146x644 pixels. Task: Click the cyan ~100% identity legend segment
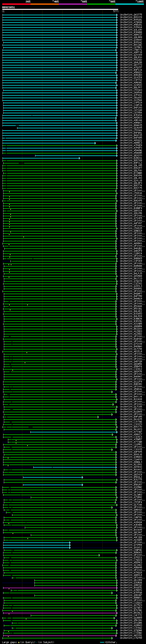click(x=130, y=4)
